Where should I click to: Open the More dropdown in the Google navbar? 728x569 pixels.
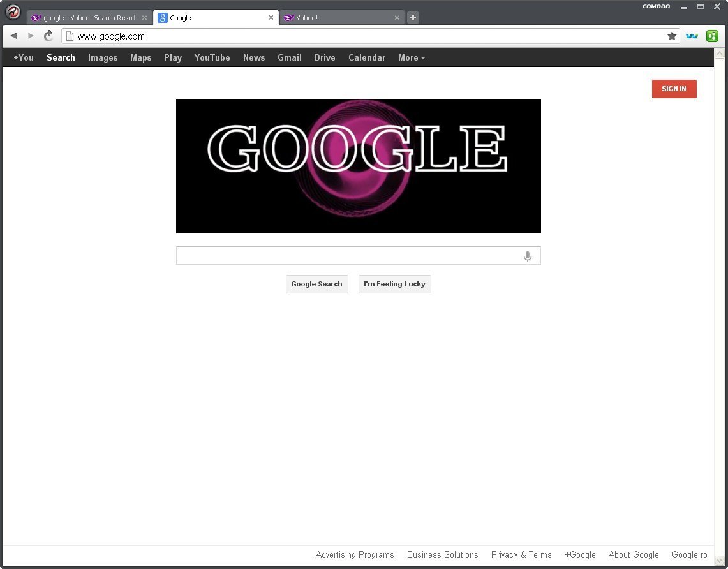pyautogui.click(x=411, y=57)
